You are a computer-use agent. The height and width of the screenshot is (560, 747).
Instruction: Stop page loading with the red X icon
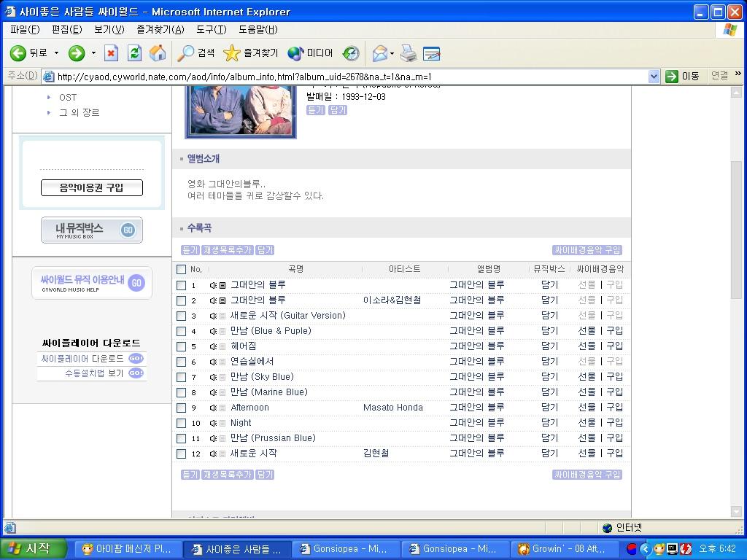click(x=111, y=52)
